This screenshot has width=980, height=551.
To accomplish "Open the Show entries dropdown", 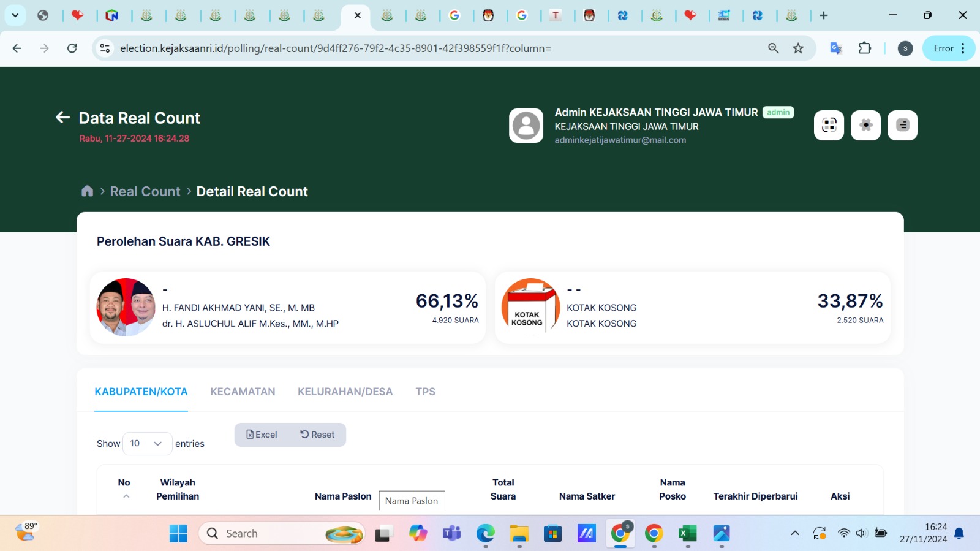I will click(x=147, y=443).
